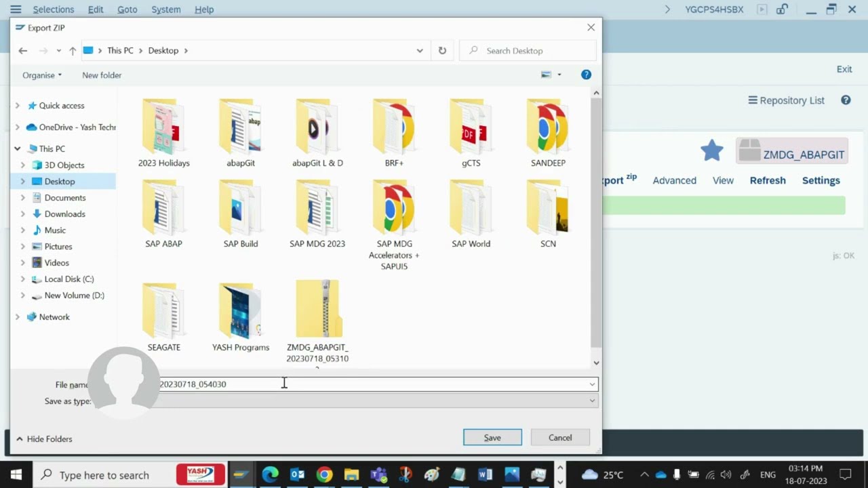
Task: Open the SAP hamburger menu
Action: 16,9
